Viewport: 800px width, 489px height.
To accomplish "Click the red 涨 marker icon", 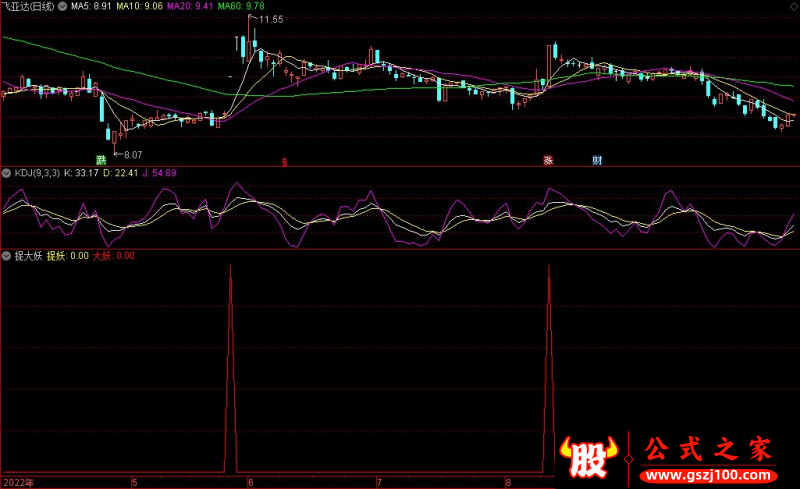I will pyautogui.click(x=548, y=160).
